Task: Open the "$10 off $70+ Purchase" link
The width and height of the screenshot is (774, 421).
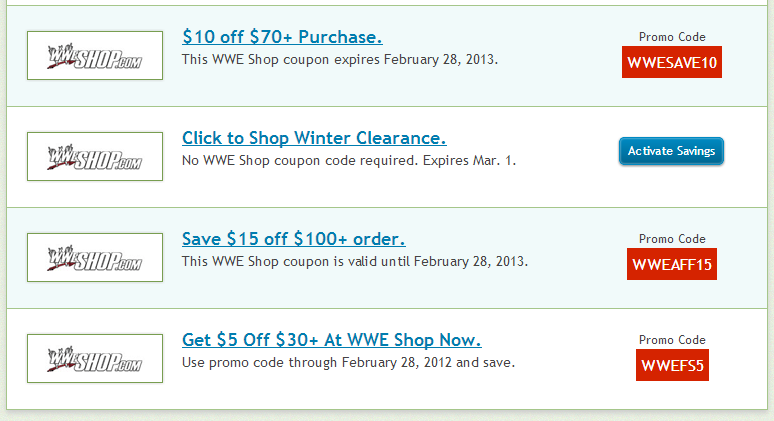Action: pyautogui.click(x=282, y=37)
